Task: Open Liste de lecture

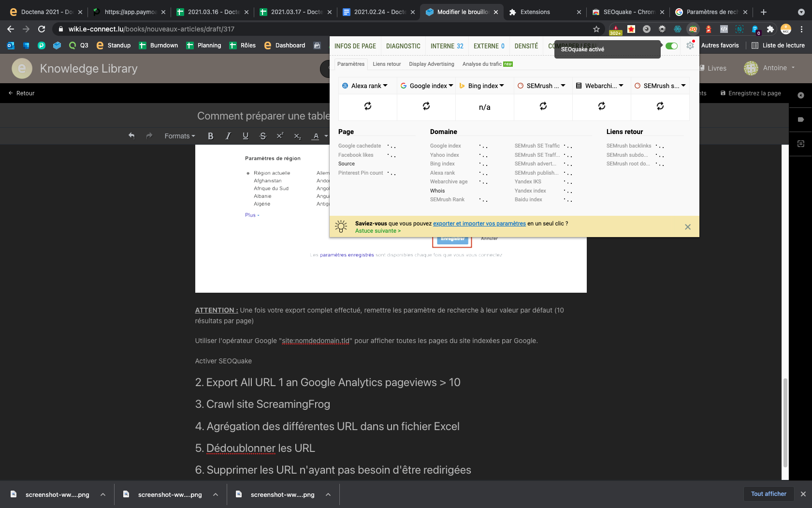Action: 778,45
